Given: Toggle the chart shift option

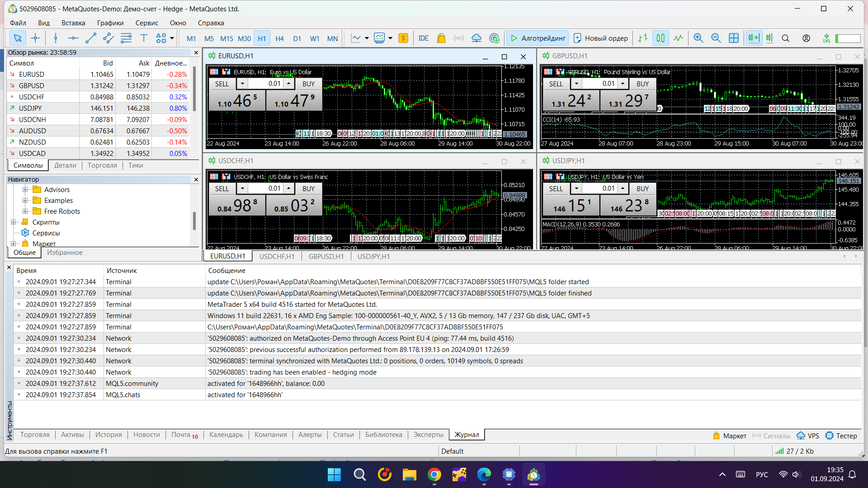Looking at the screenshot, I should pyautogui.click(x=769, y=38).
